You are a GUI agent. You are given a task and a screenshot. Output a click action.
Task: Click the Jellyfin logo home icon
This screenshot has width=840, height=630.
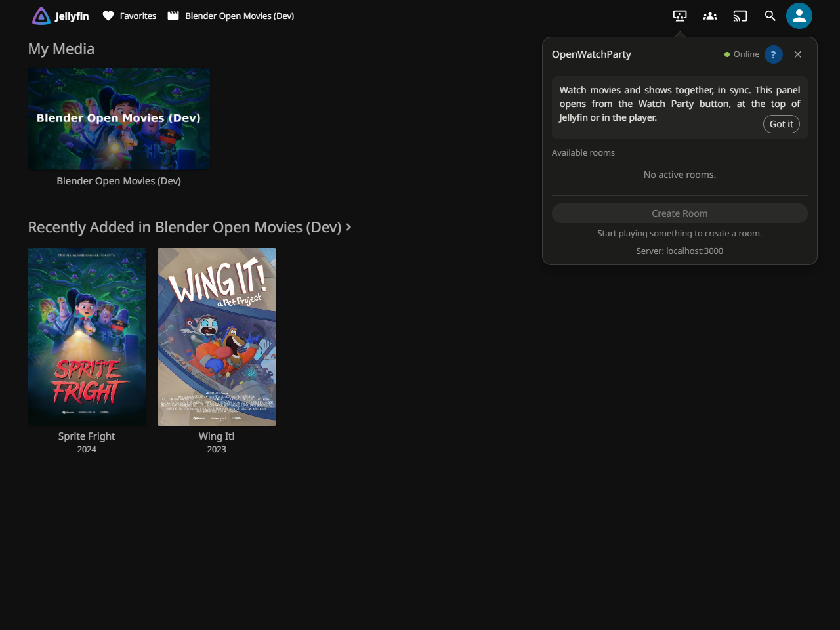pos(41,16)
